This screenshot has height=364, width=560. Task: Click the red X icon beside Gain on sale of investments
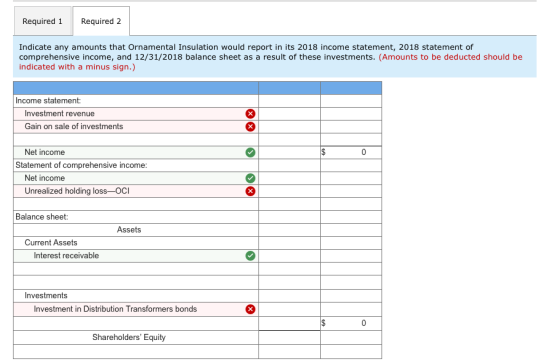250,126
